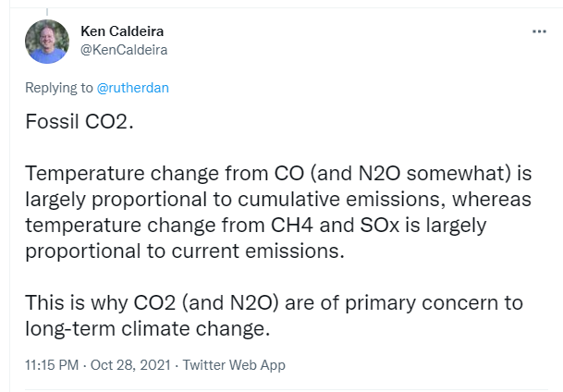Screen dimensions: 563x392
Task: Click the thread connector line above avatar
Action: pyautogui.click(x=47, y=12)
